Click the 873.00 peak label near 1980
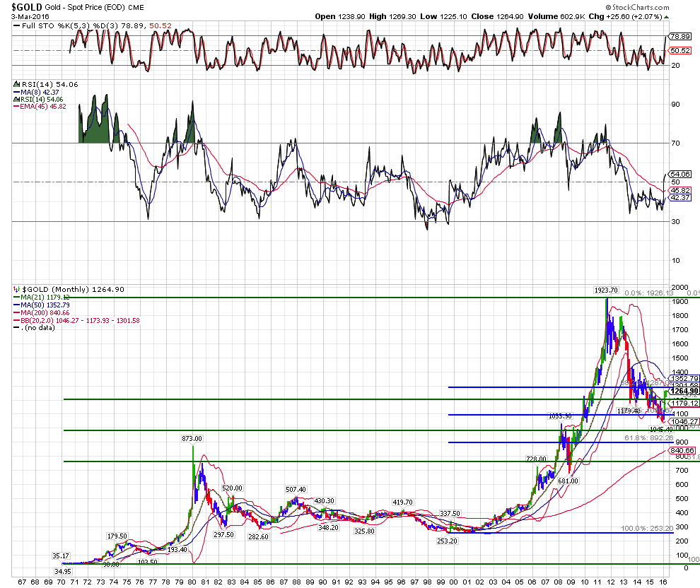 [192, 439]
